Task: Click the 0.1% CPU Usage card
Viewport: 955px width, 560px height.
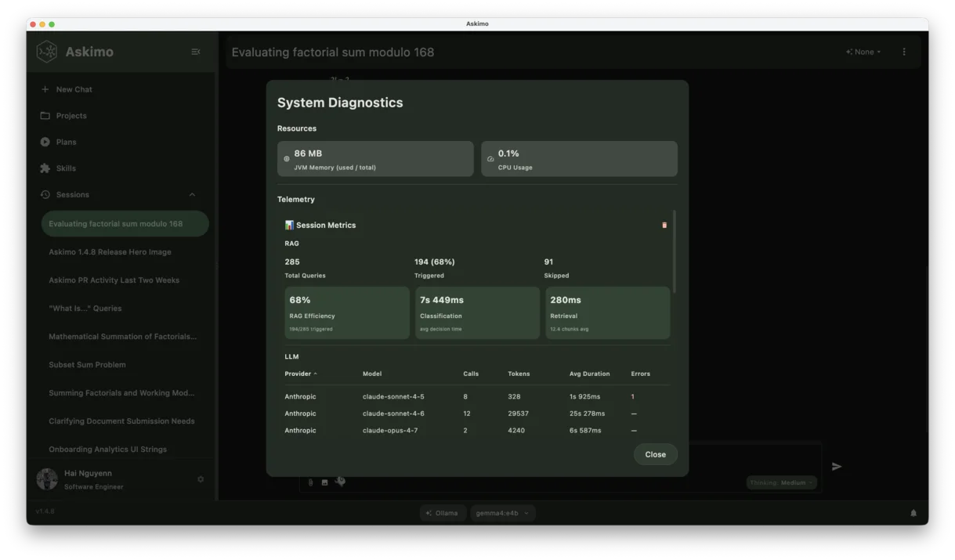Action: click(x=579, y=159)
